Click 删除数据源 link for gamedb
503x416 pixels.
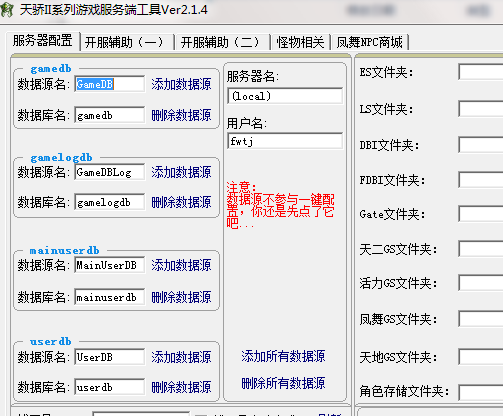tap(181, 115)
